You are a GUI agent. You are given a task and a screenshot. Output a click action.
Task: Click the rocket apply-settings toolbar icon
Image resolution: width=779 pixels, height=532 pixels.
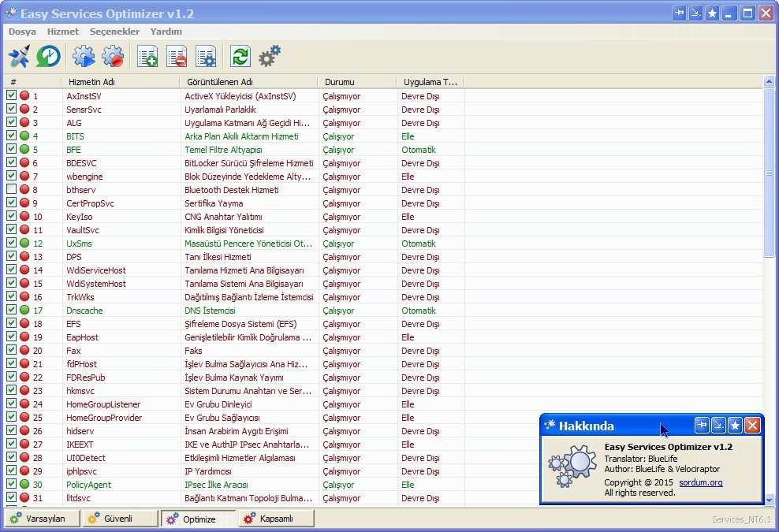(x=20, y=56)
